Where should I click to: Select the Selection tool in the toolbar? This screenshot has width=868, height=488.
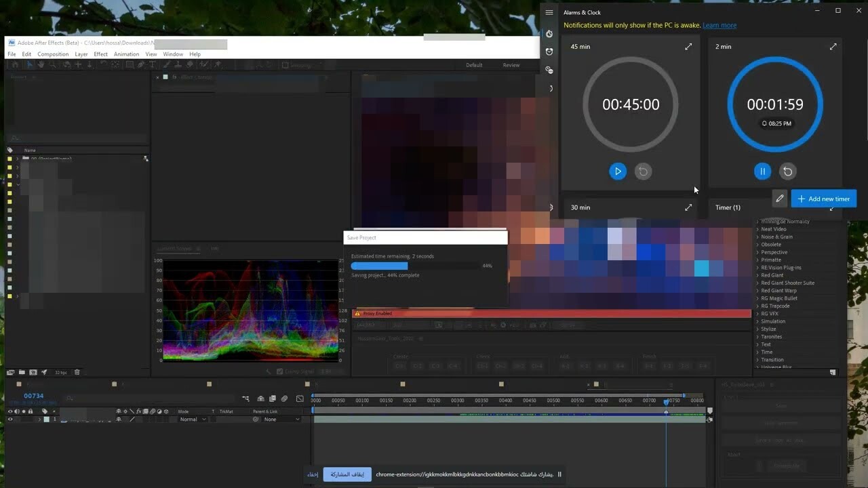pos(28,65)
